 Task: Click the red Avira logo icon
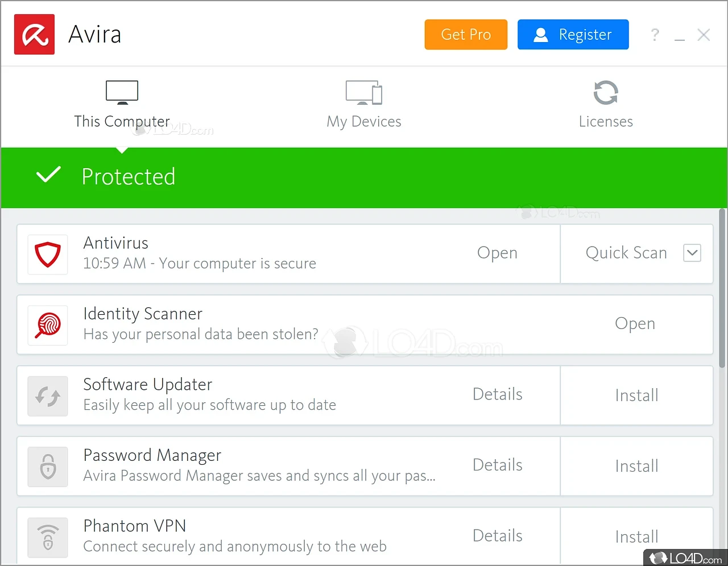pos(34,35)
